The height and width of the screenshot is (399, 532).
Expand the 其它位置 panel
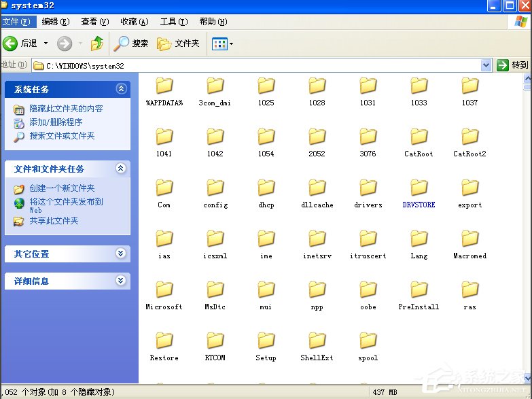[121, 254]
